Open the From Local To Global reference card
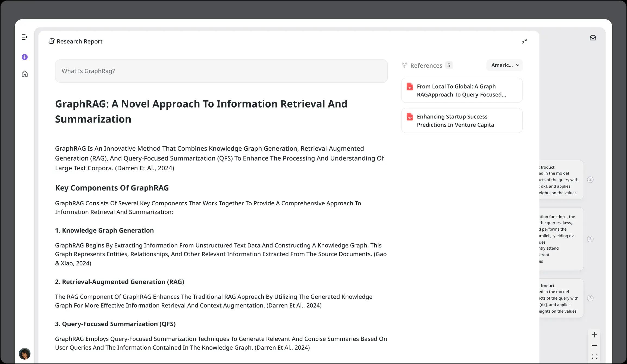627x364 pixels. (462, 90)
